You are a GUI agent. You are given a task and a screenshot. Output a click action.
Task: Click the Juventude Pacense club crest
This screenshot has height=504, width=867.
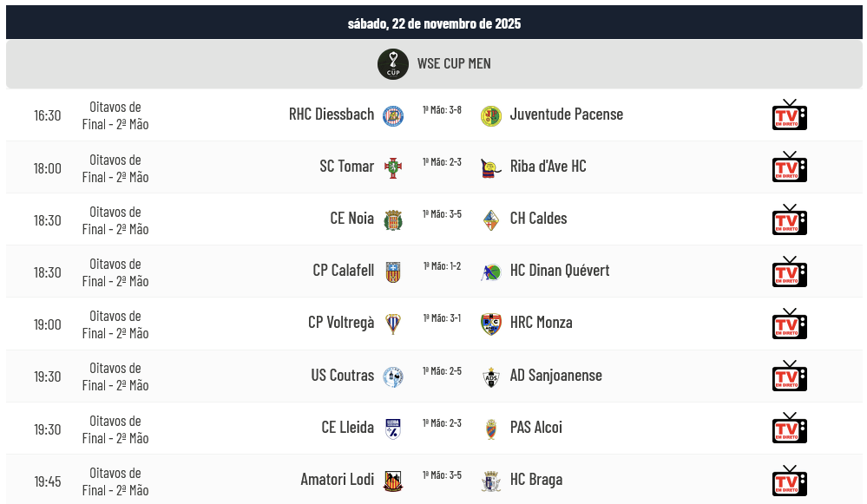(x=491, y=115)
